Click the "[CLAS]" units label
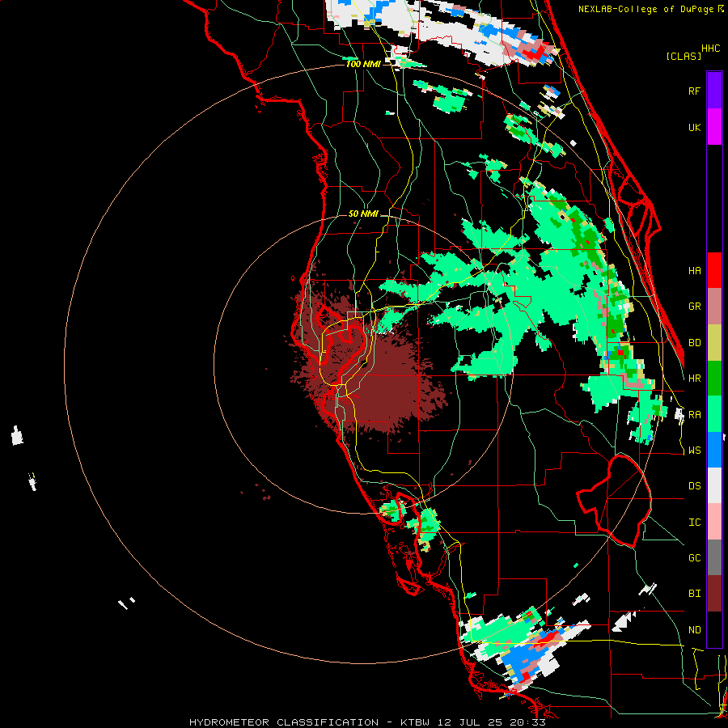The width and height of the screenshot is (728, 728). pyautogui.click(x=684, y=57)
